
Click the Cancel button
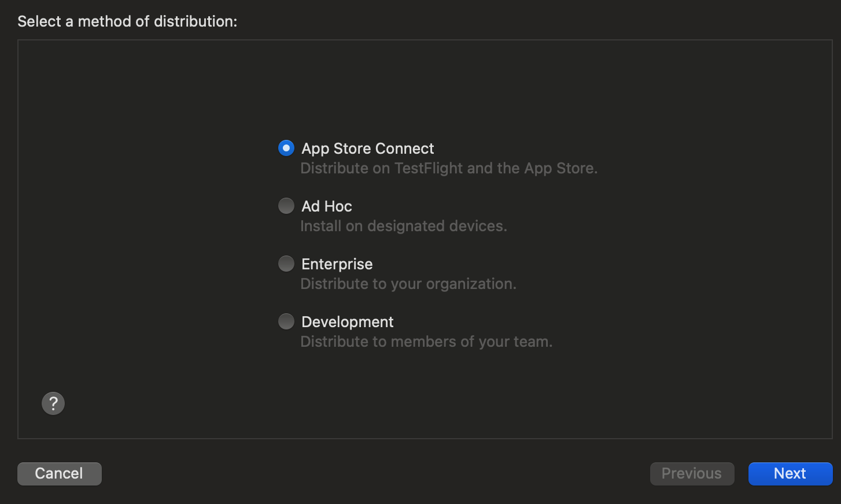(x=60, y=473)
